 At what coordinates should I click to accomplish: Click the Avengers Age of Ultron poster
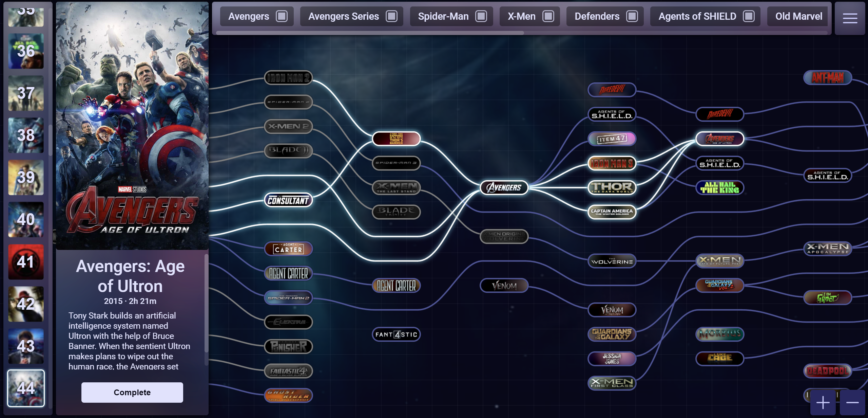[x=132, y=126]
